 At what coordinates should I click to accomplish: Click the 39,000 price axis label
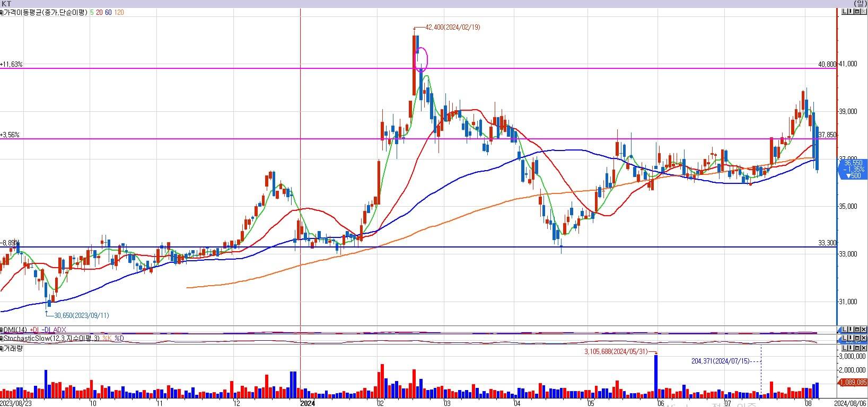848,111
